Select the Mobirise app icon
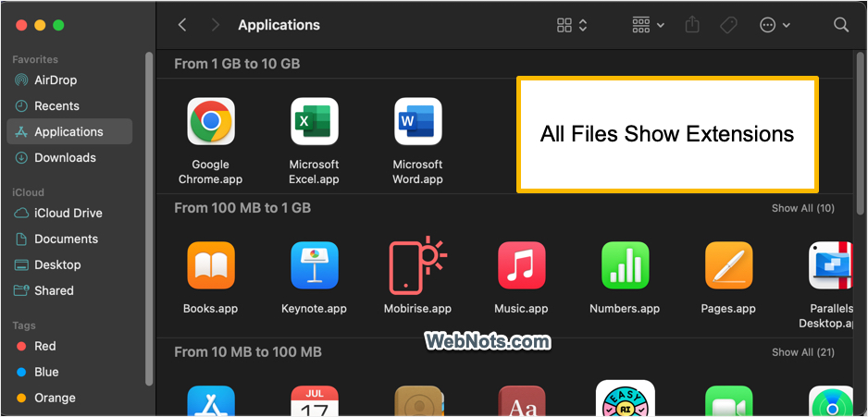The image size is (868, 417). (418, 265)
